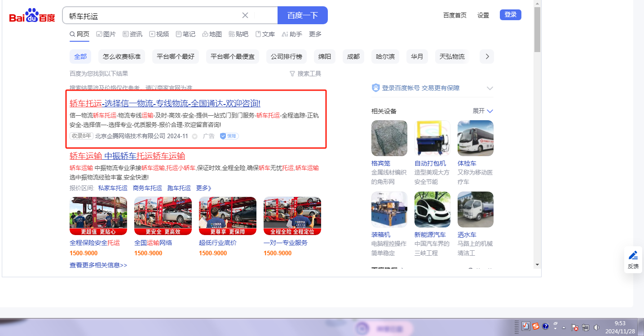644x336 pixels.
Task: Expand the login guarantee panel chevron
Action: click(x=490, y=88)
